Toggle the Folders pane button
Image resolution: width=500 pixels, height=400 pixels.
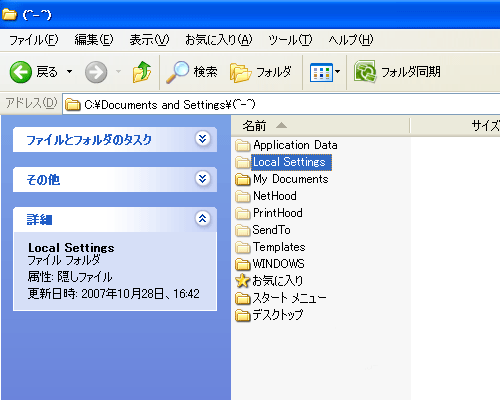tap(261, 72)
